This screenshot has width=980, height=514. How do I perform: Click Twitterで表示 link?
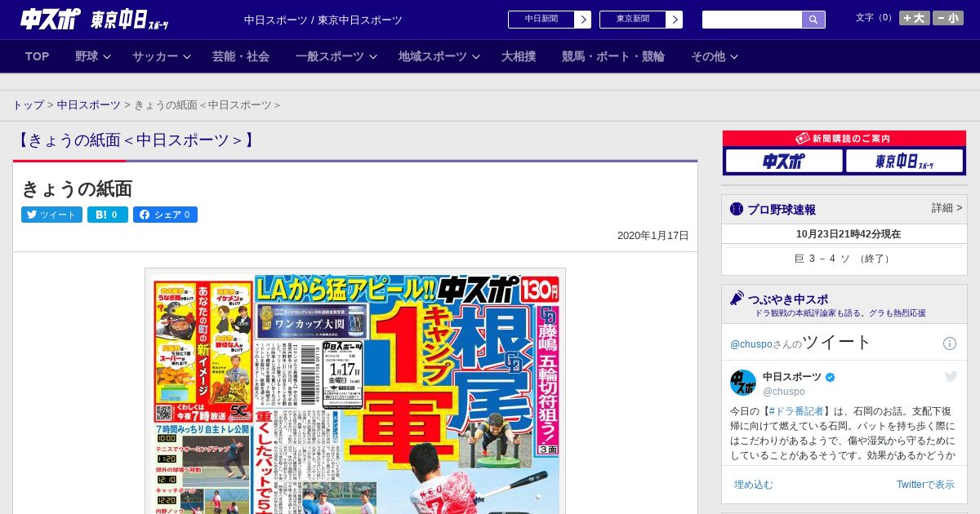(x=925, y=485)
